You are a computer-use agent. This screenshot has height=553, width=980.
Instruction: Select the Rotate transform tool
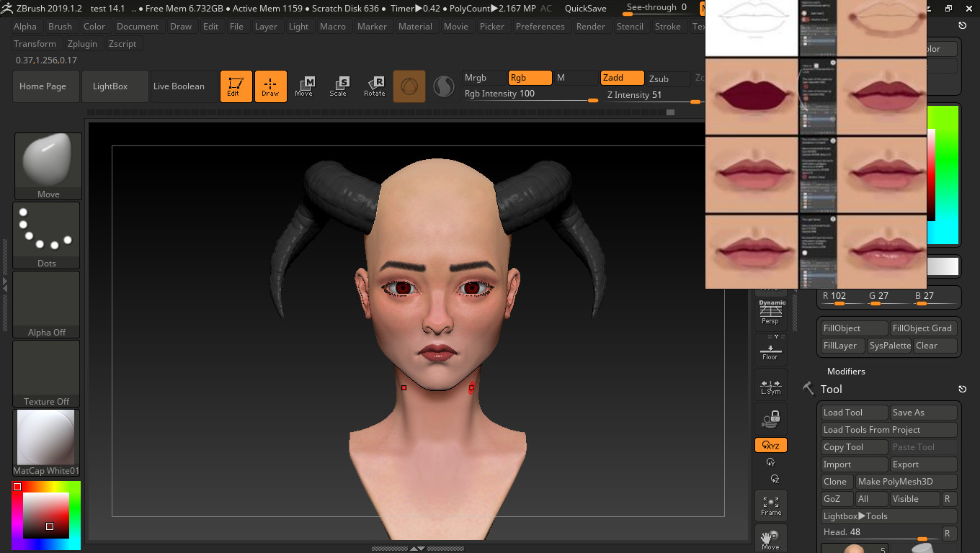pyautogui.click(x=374, y=86)
